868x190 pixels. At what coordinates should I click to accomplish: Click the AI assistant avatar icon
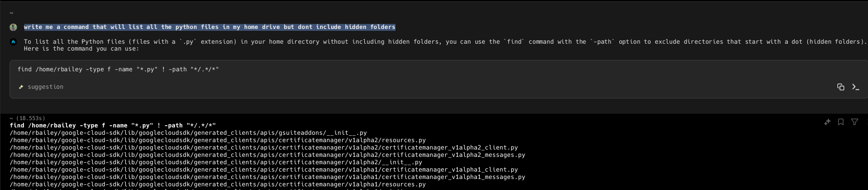click(x=13, y=42)
